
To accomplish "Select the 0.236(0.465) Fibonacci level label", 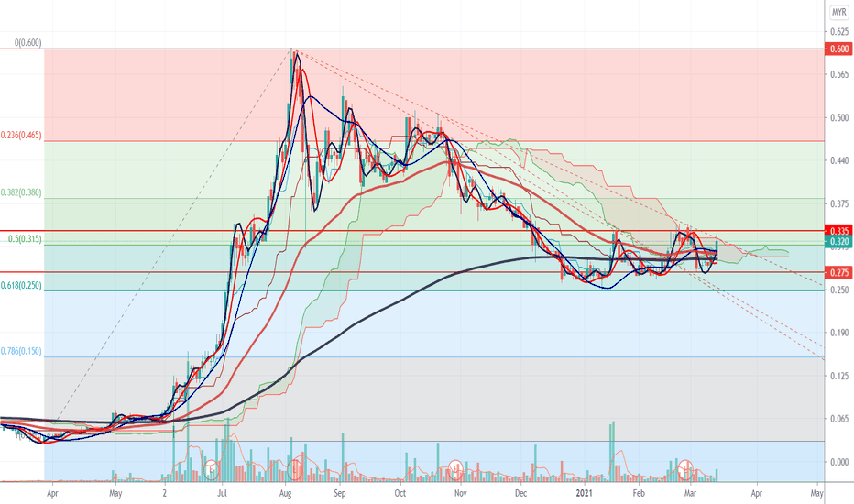I will (x=21, y=135).
